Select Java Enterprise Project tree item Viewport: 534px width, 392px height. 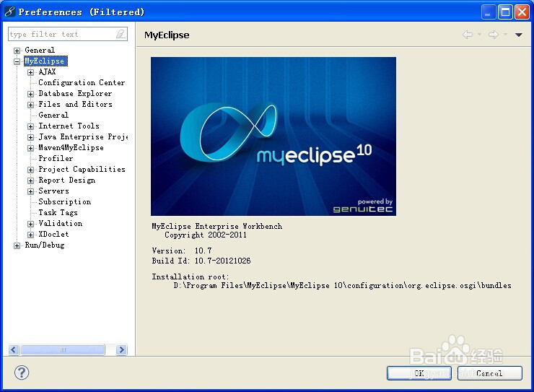[x=83, y=136]
